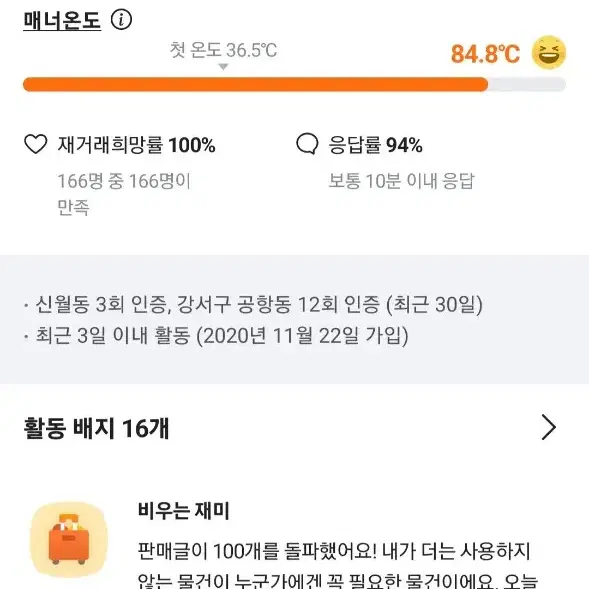The height and width of the screenshot is (589, 589).
Task: Tap the laughing emoji face icon
Action: point(549,53)
